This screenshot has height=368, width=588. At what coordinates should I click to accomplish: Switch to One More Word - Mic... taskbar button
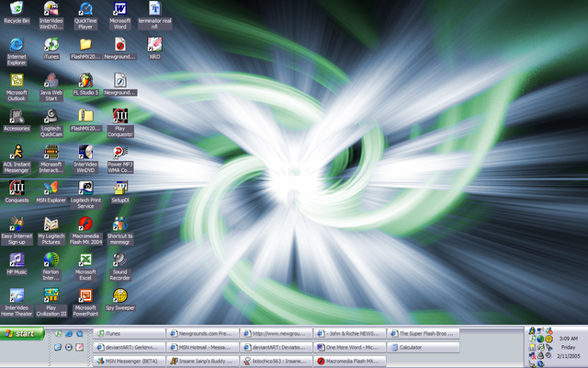tap(349, 348)
